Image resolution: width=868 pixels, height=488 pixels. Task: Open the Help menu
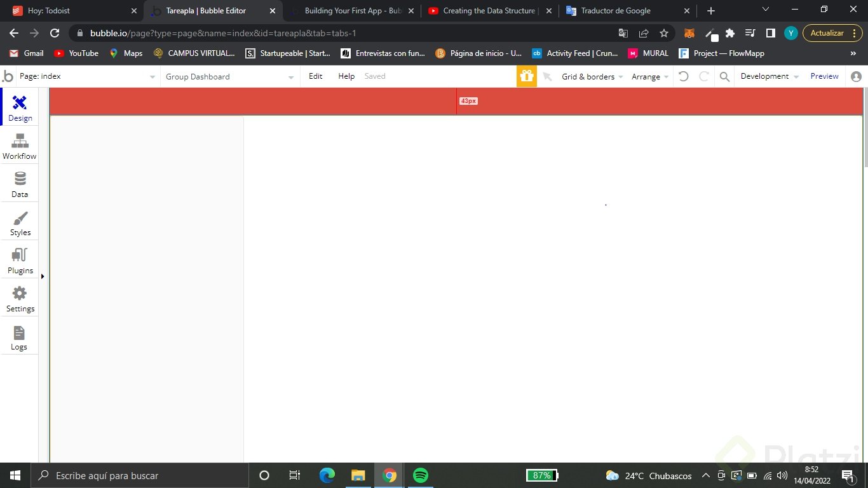click(346, 76)
